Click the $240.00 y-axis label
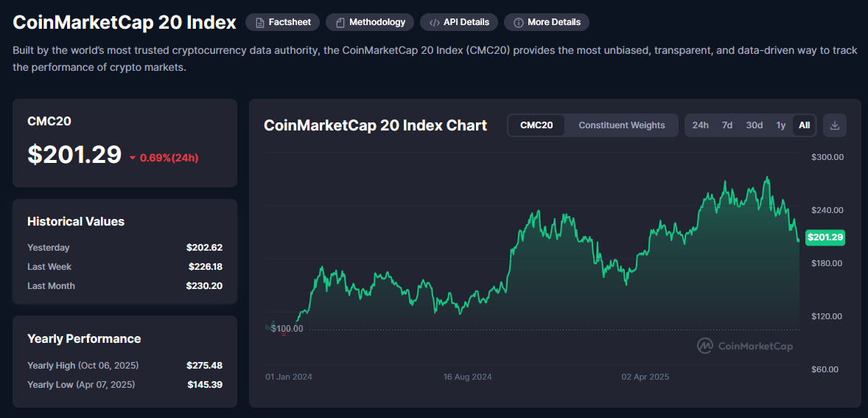This screenshot has height=418, width=868. 827,210
